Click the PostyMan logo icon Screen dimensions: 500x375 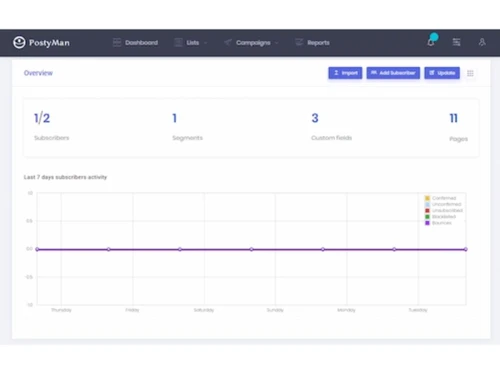click(x=19, y=42)
